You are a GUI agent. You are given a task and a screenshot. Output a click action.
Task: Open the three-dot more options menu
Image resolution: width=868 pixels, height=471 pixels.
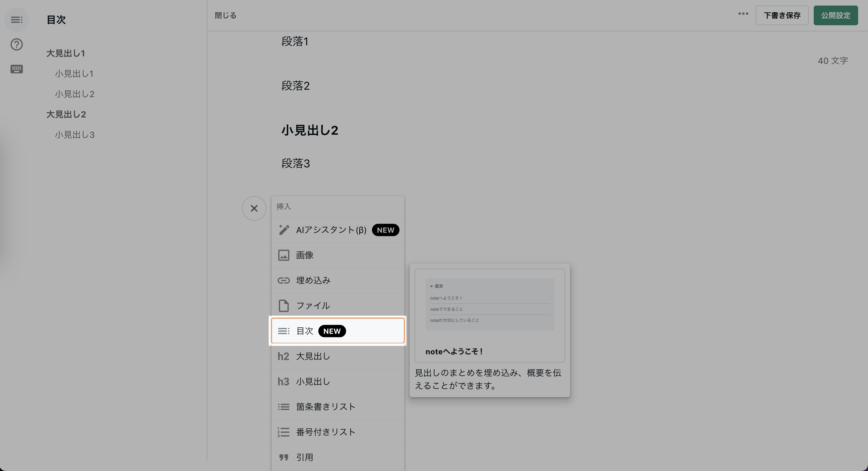(743, 14)
